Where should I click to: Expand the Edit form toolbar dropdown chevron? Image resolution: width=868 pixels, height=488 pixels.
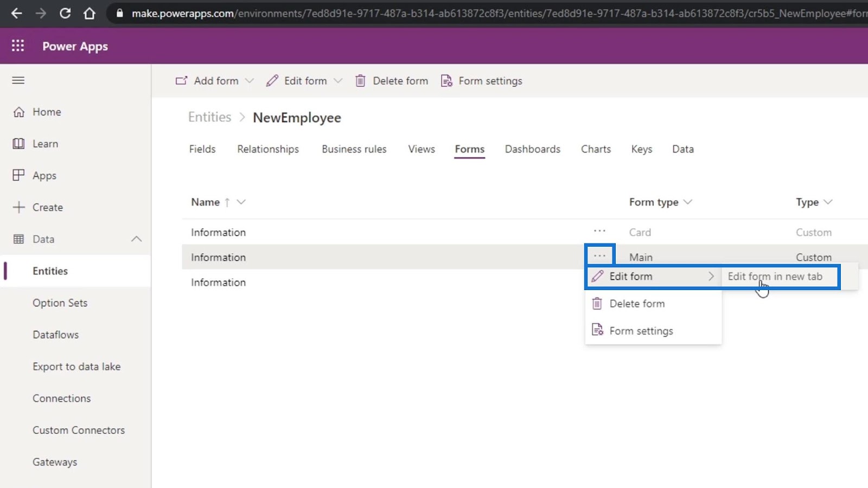tap(338, 81)
